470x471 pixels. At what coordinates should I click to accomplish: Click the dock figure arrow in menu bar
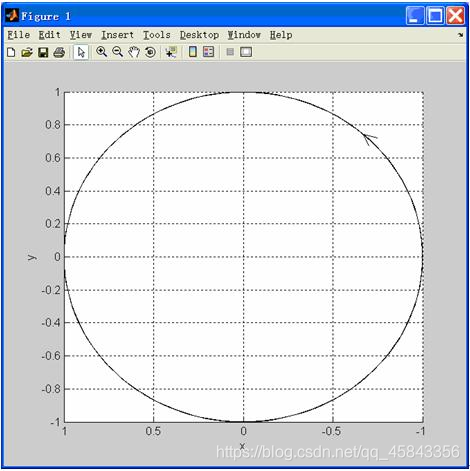coord(461,35)
